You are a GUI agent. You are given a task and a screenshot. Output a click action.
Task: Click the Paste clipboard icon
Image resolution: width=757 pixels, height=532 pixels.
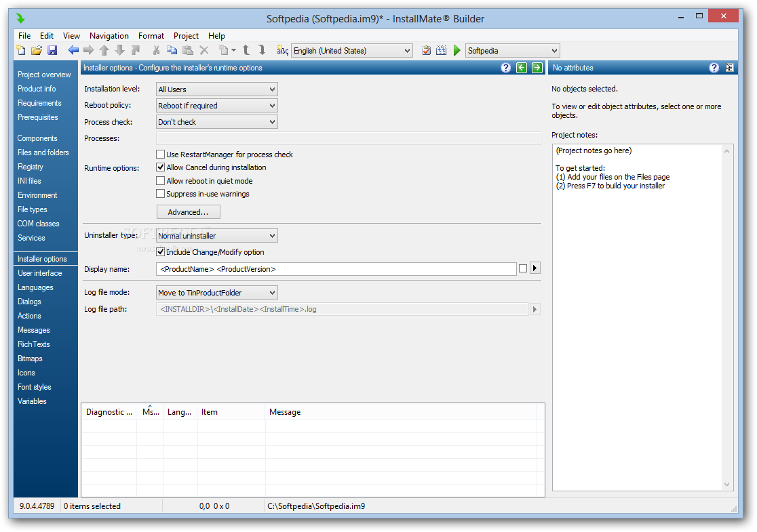[188, 50]
